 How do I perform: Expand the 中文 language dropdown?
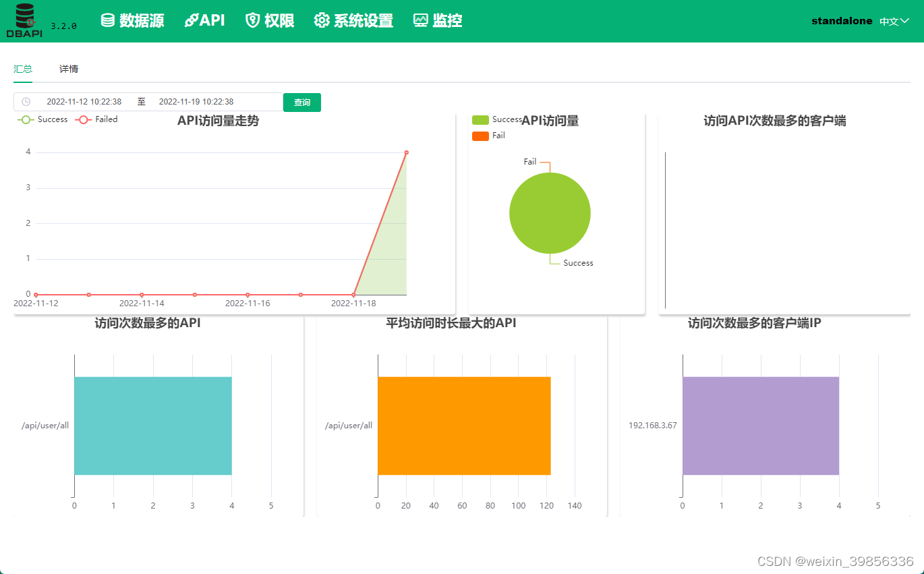point(894,21)
